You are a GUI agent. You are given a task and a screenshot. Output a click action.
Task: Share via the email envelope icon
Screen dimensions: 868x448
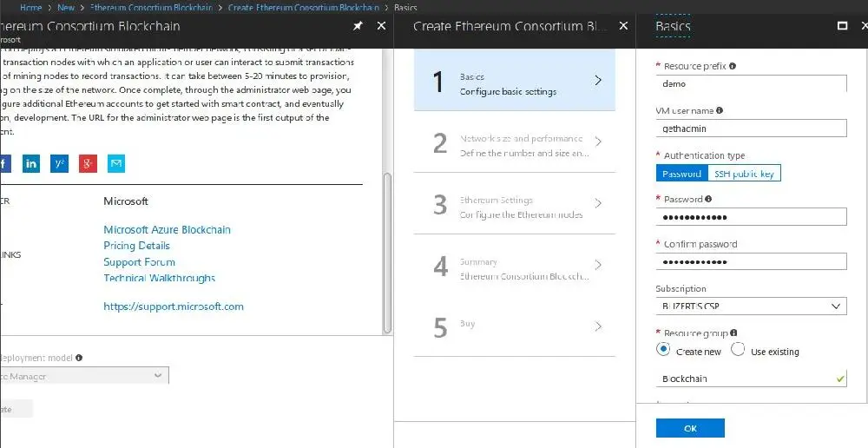[x=116, y=163]
